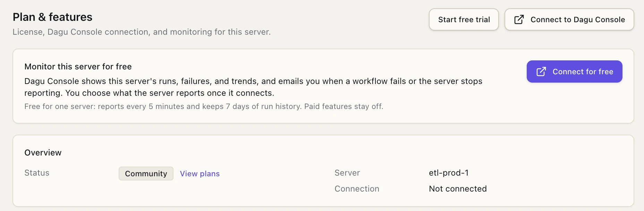The width and height of the screenshot is (644, 211).
Task: Click the Connection label in Overview
Action: click(x=357, y=189)
